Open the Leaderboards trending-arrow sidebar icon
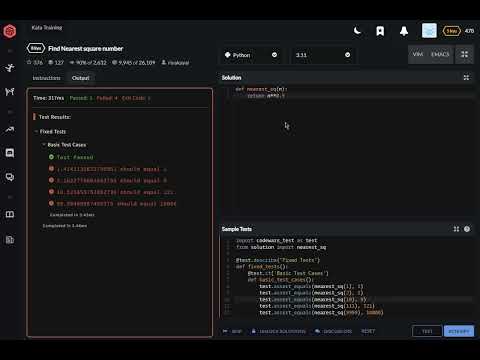This screenshot has height=360, width=480. (x=10, y=130)
